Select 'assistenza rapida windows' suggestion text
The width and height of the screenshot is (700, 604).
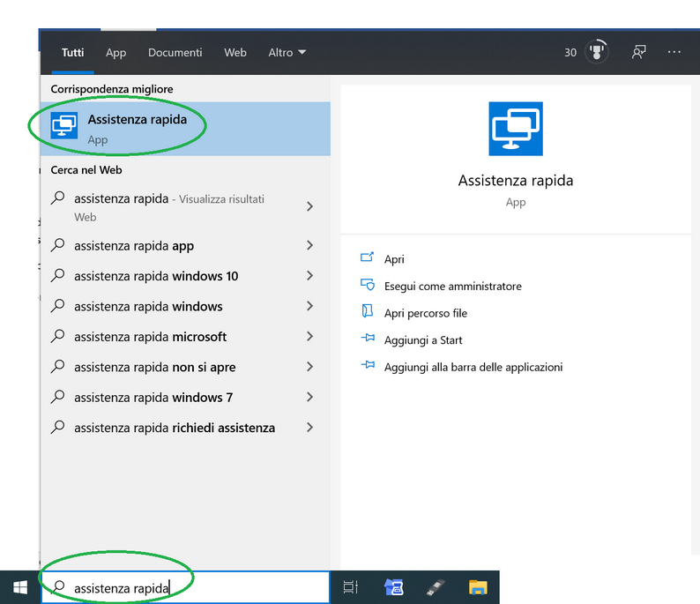pyautogui.click(x=148, y=306)
